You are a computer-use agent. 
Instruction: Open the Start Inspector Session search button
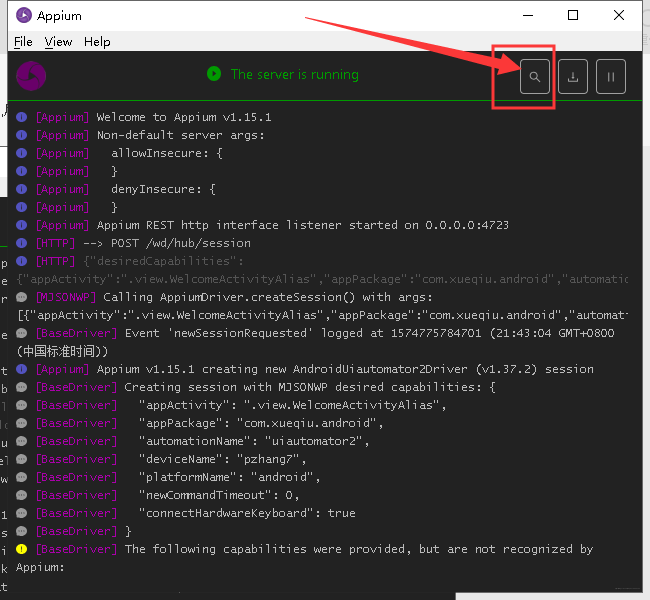[534, 77]
